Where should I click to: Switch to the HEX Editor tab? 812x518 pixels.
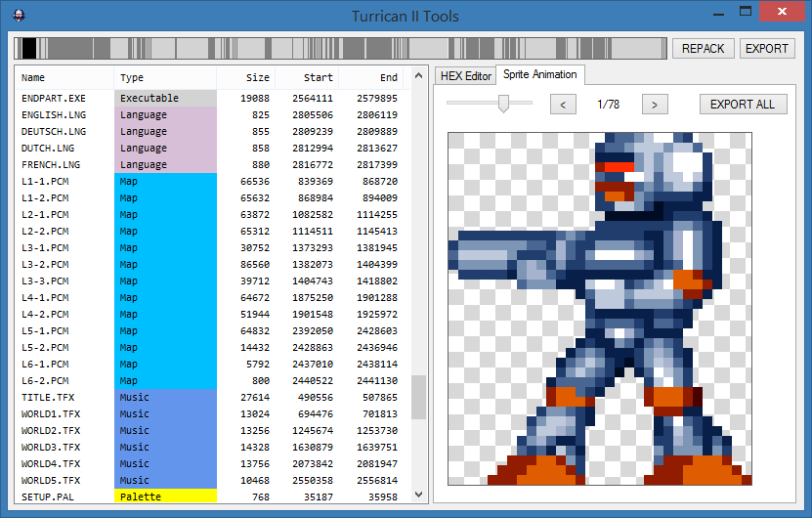pyautogui.click(x=465, y=76)
